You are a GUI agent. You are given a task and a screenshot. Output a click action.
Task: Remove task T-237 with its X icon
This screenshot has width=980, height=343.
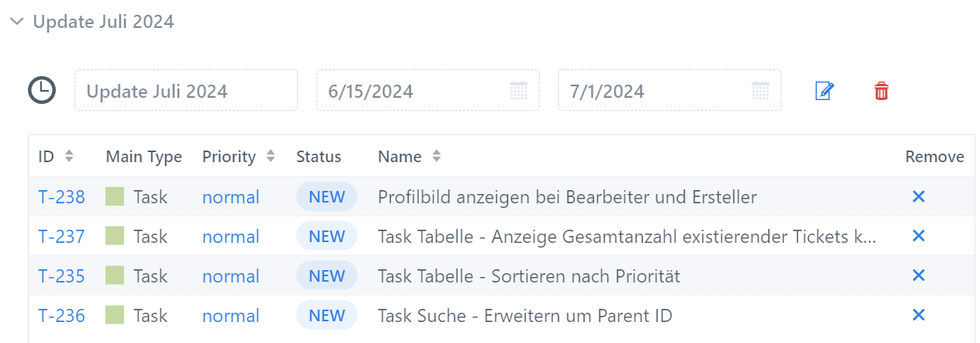(919, 236)
